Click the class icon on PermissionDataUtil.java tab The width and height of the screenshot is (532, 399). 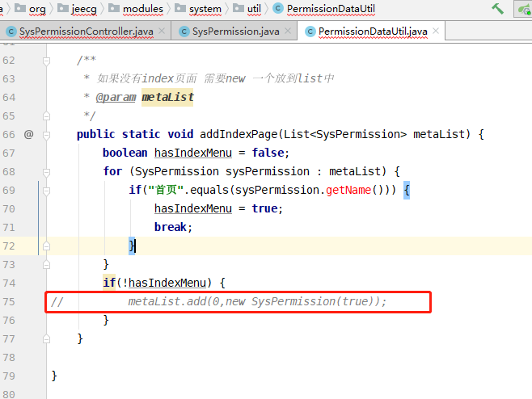pos(310,31)
